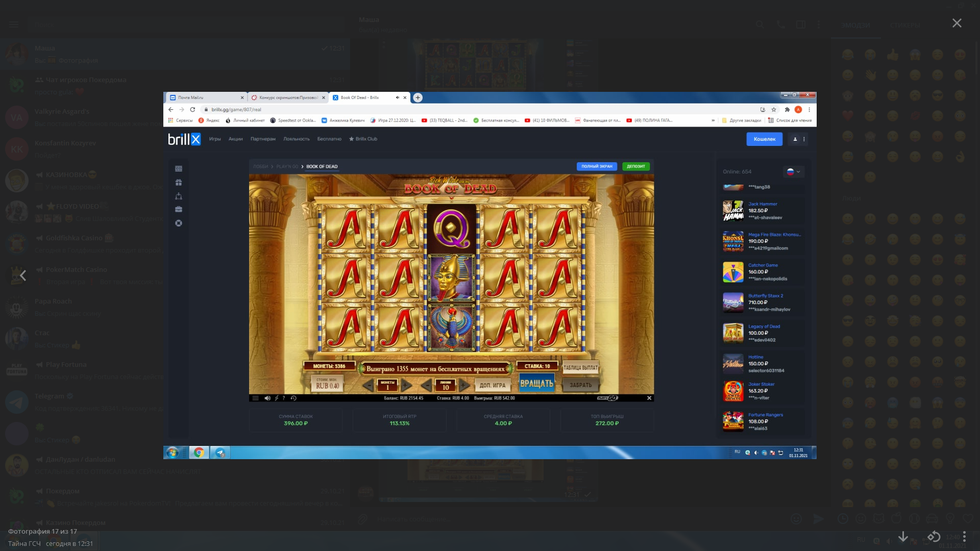Toggle fast play with the lightning icon

(x=277, y=398)
